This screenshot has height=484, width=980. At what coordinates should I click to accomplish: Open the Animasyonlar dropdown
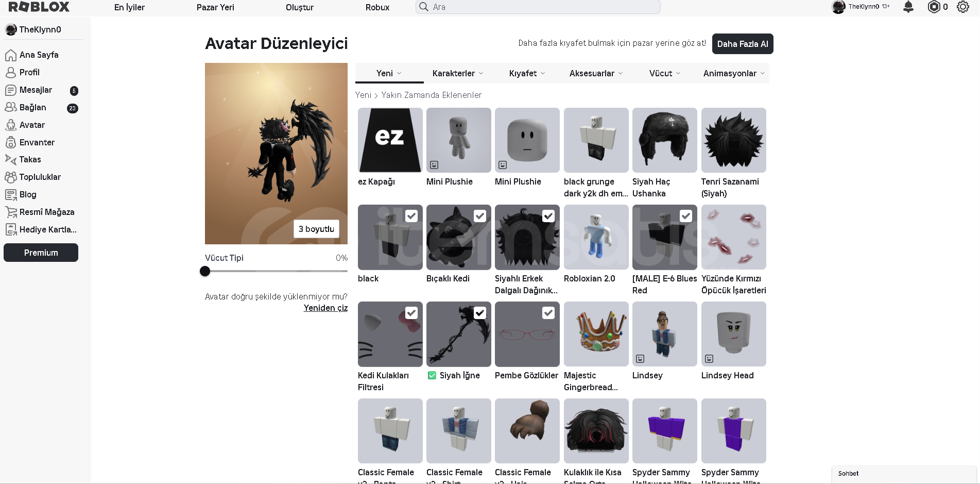[x=733, y=73]
